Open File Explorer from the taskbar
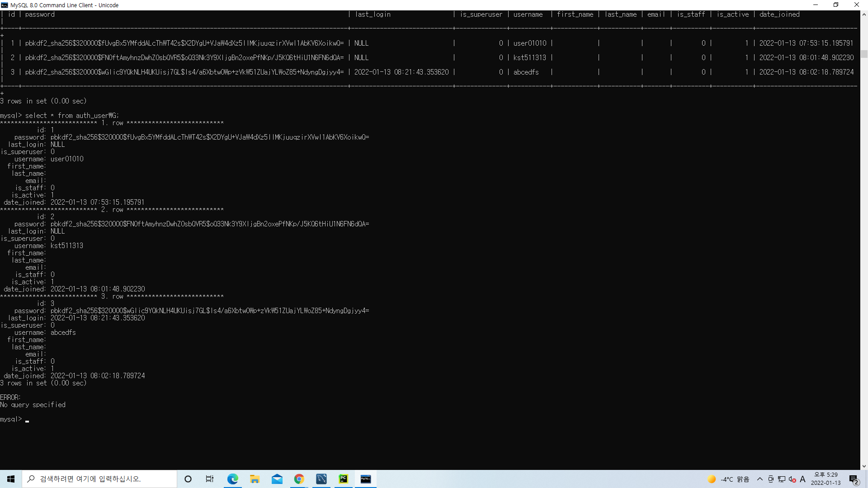 255,479
